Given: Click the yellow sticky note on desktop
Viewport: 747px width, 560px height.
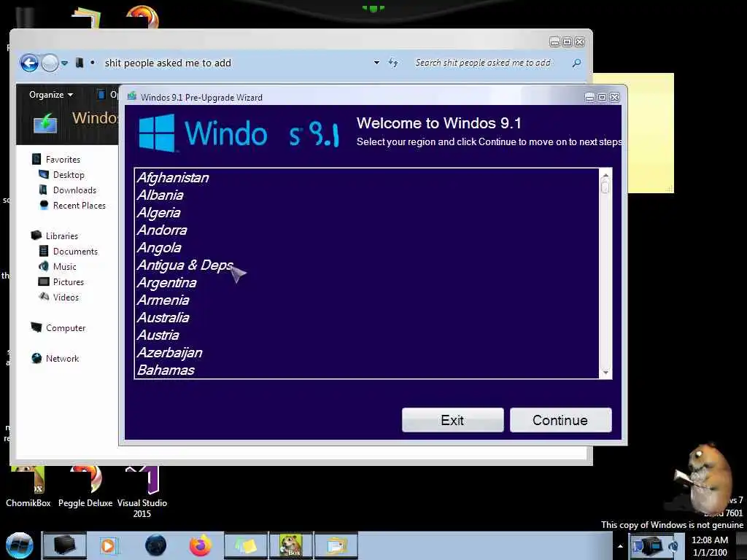Looking at the screenshot, I should [650, 133].
